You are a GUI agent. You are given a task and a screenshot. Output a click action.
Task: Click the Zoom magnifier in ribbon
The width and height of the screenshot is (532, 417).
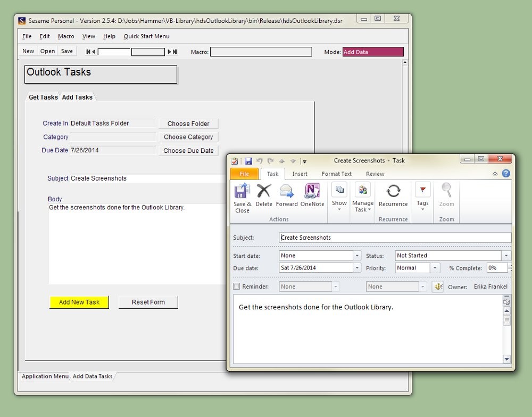[446, 195]
